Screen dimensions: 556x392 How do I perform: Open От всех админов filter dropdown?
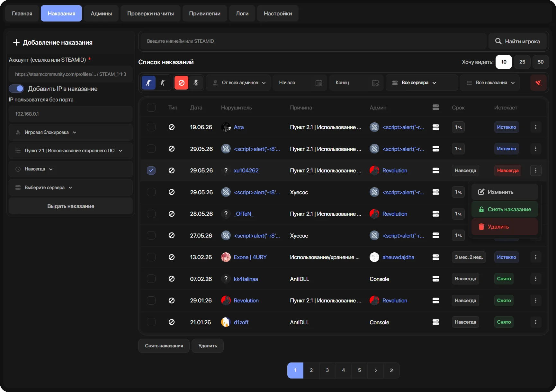238,83
